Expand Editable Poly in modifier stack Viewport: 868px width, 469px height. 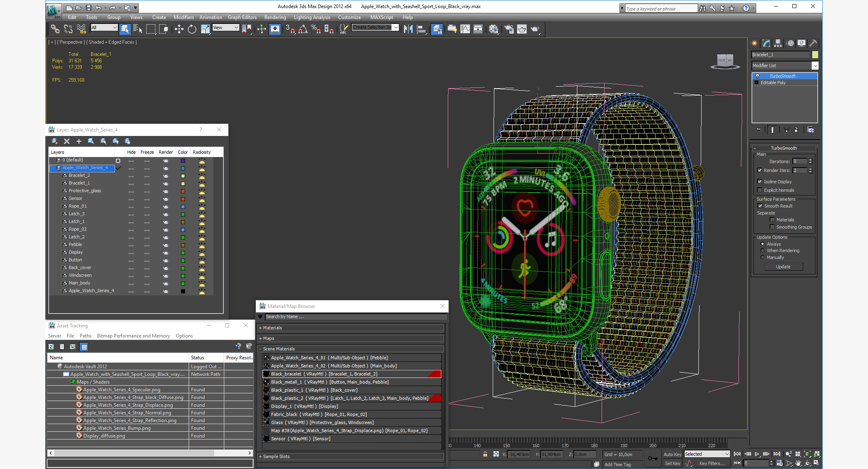tap(756, 83)
